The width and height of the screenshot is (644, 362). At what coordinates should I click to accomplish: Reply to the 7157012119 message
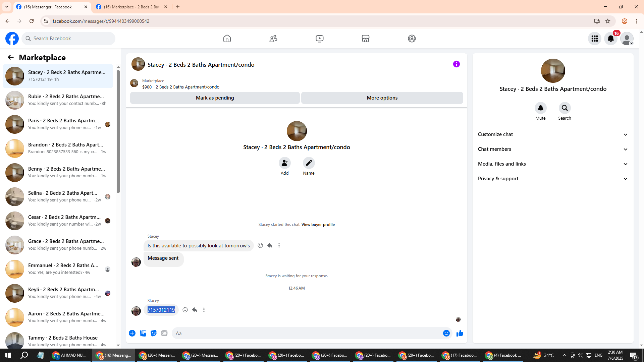point(195,310)
